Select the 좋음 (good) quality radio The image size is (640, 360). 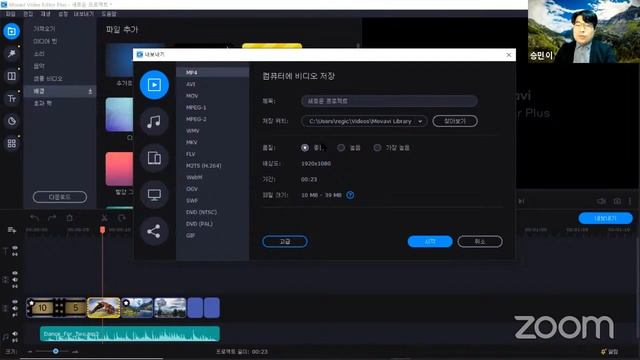304,148
